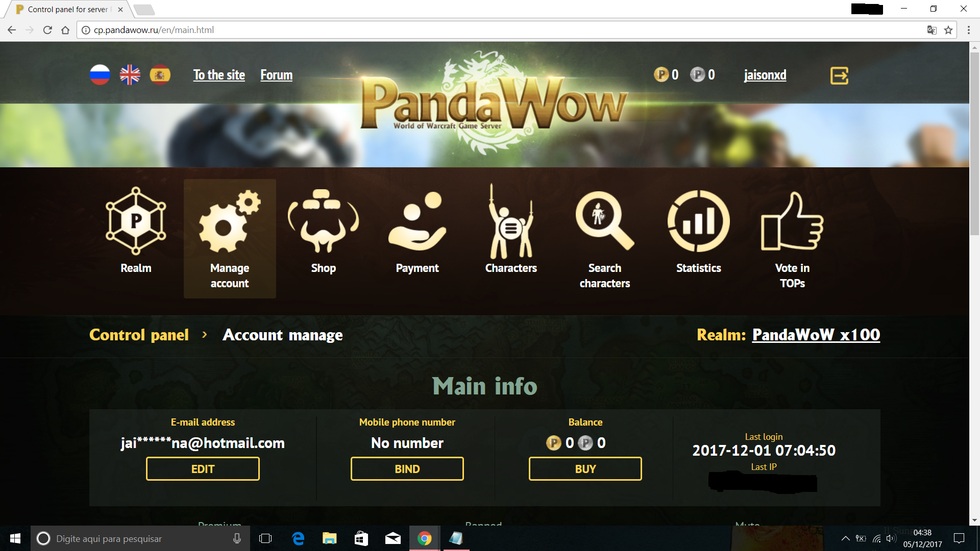Open the Google Translate page icon
The image size is (980, 551).
[x=931, y=29]
